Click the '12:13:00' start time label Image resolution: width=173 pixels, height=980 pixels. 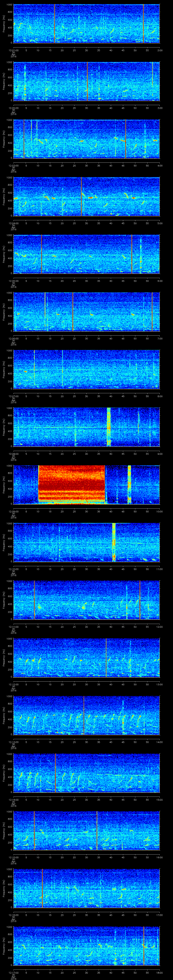(13, 742)
